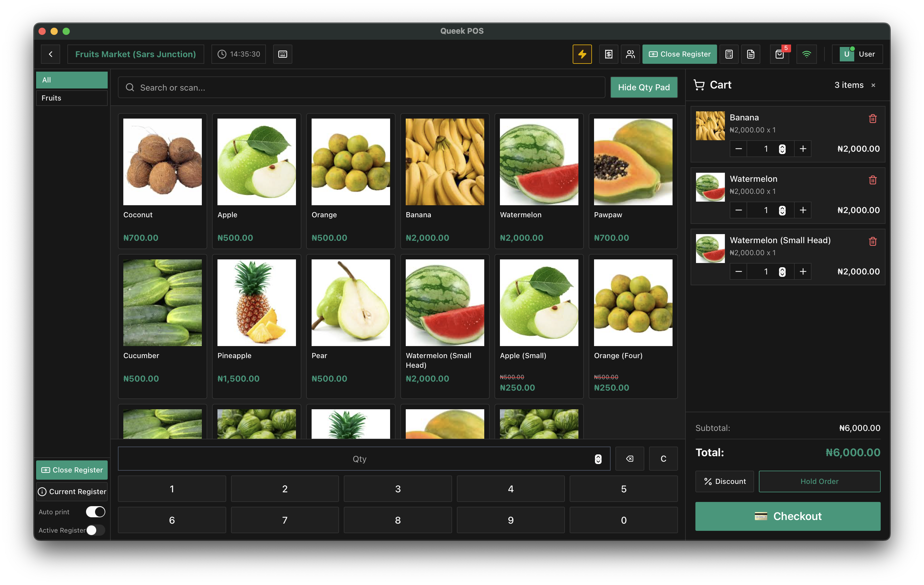Add Pear to the cart
Viewport: 924px width, 585px height.
[x=351, y=326]
